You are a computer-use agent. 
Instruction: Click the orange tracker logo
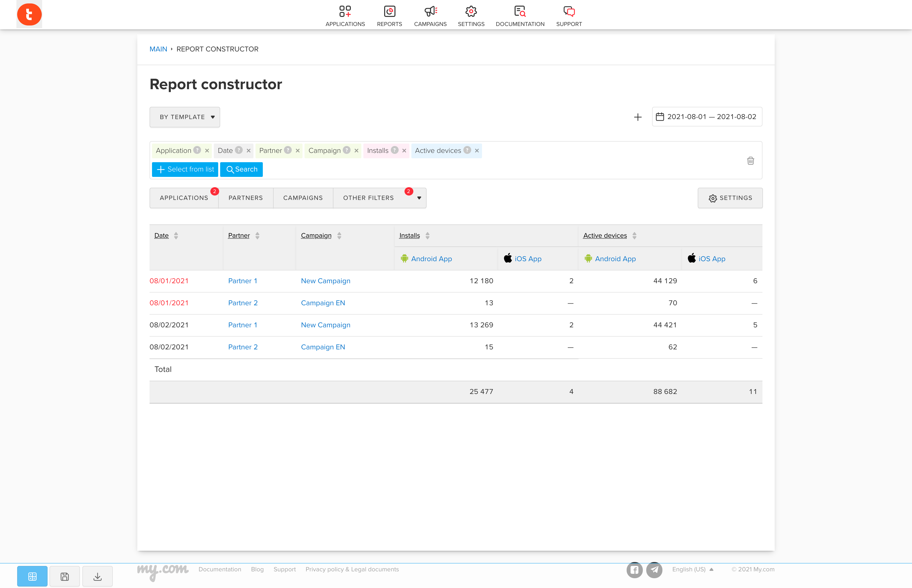click(29, 14)
